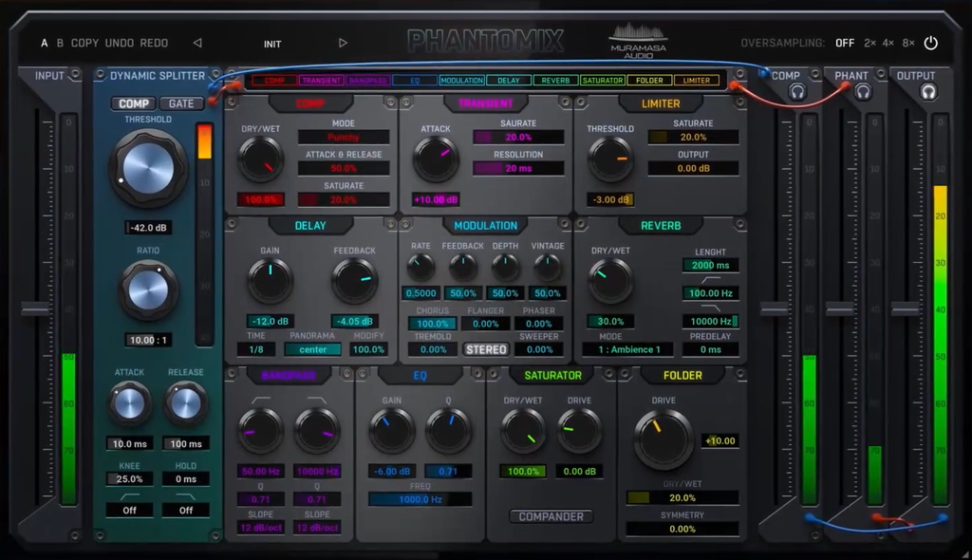Screen dimensions: 972x560
Task: Click the power icon top right
Action: point(931,43)
